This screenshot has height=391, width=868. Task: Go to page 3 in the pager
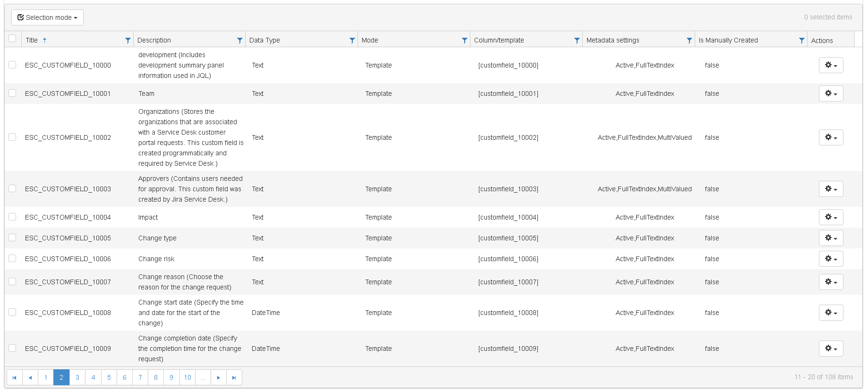point(77,377)
